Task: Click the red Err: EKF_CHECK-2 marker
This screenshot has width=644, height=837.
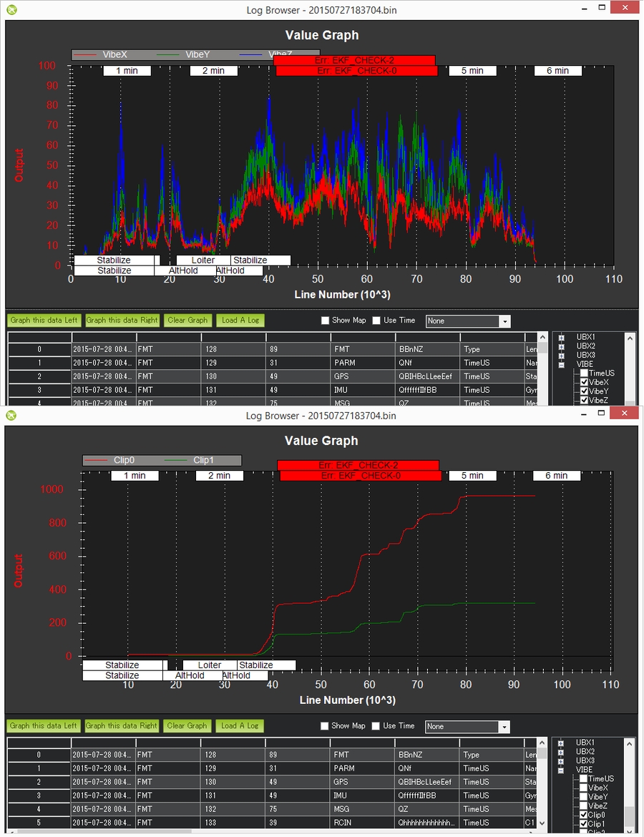Action: coord(355,62)
